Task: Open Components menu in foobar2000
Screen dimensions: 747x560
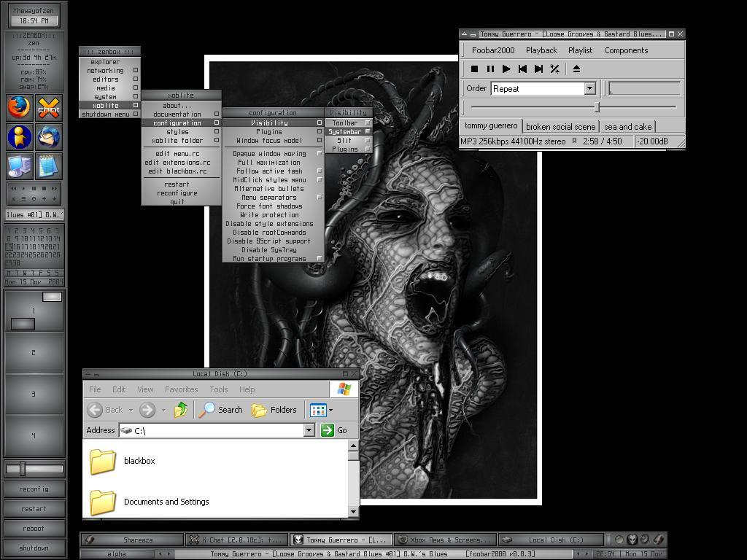Action: tap(626, 50)
